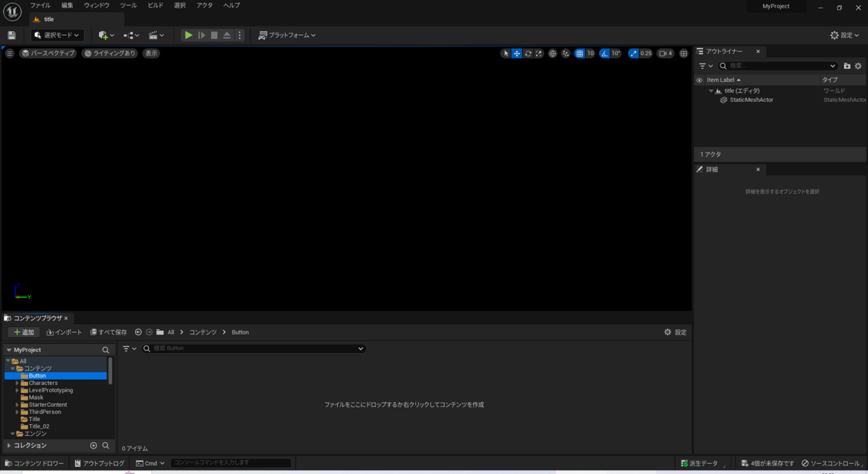Toggle scale snapping in viewport
The width and height of the screenshot is (868, 474).
click(633, 54)
